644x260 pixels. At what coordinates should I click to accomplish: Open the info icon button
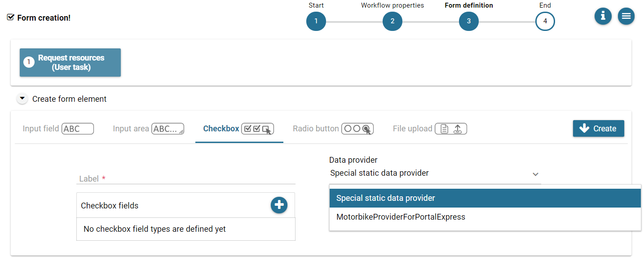(x=603, y=16)
